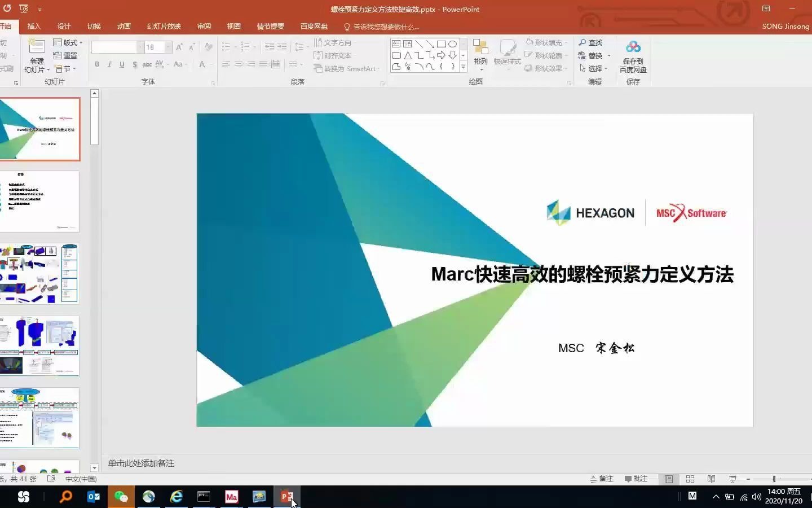This screenshot has width=812, height=508.
Task: Click the Replace (替换) button
Action: (594, 55)
